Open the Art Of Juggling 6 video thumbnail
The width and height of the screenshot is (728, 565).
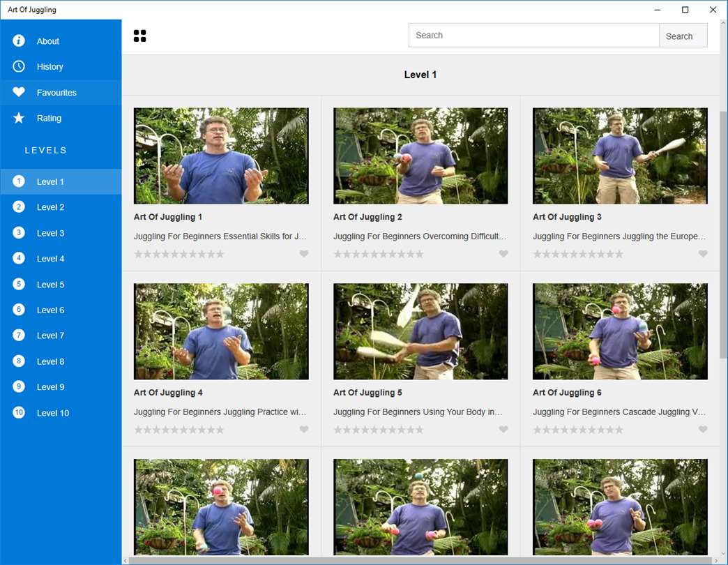click(x=620, y=331)
